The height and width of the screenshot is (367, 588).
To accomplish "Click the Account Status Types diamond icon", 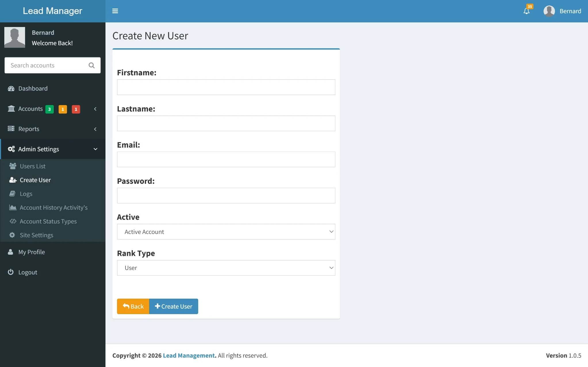I will tap(13, 221).
